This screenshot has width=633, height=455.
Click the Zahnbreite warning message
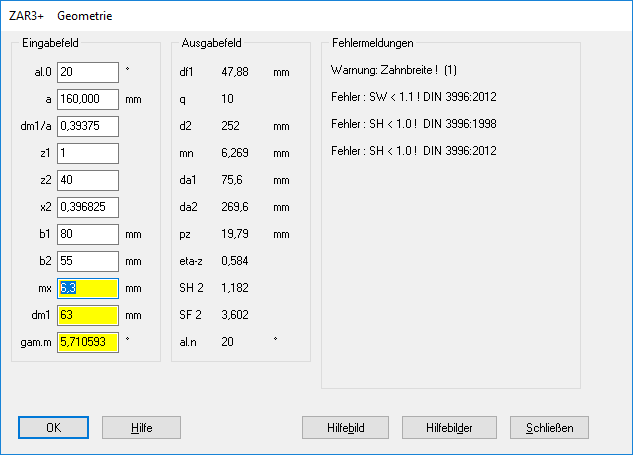393,71
